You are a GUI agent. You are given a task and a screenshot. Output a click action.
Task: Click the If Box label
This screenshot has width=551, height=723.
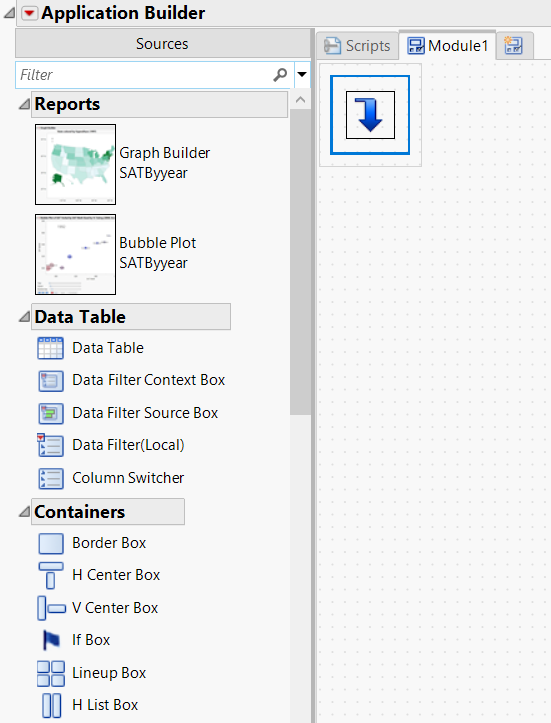[91, 640]
